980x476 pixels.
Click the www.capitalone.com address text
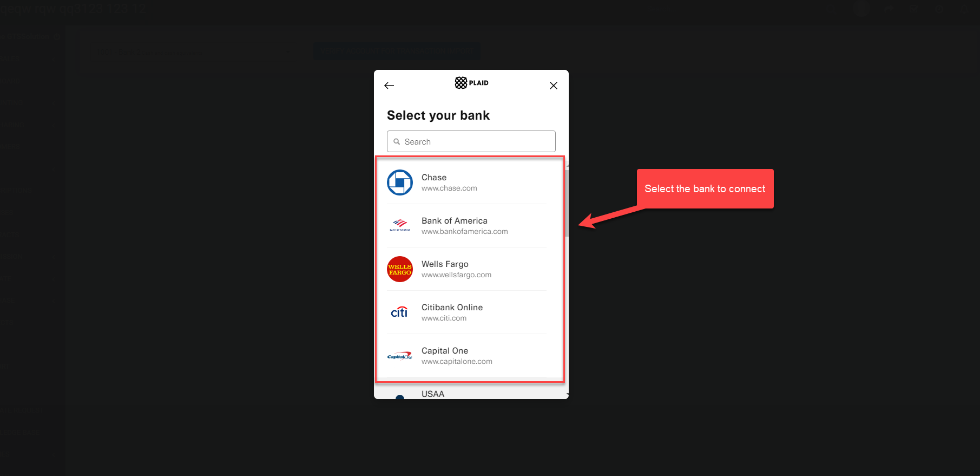[457, 362]
